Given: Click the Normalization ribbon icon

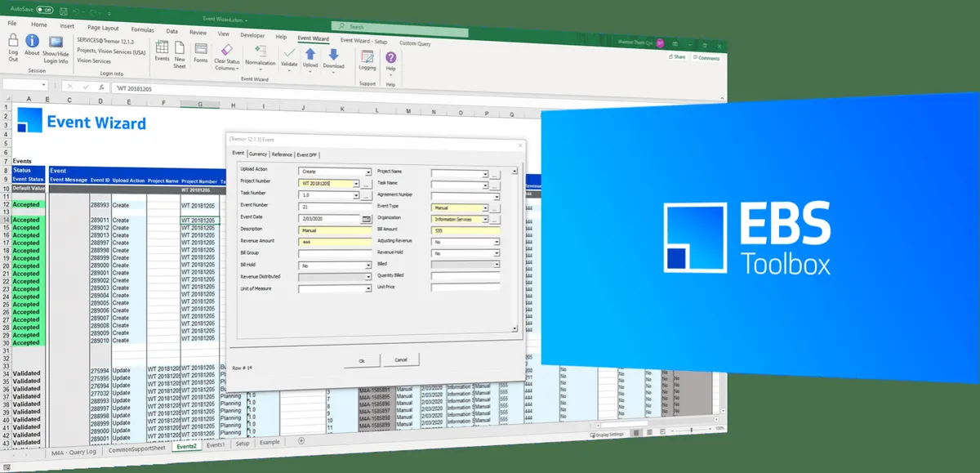Looking at the screenshot, I should pyautogui.click(x=261, y=52).
